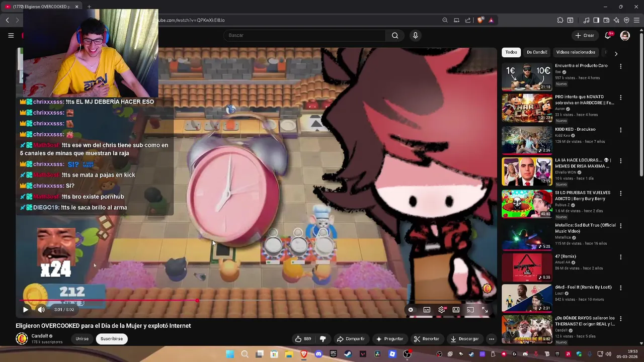The height and width of the screenshot is (362, 644).
Task: Open Discord from the taskbar
Action: (x=318, y=354)
